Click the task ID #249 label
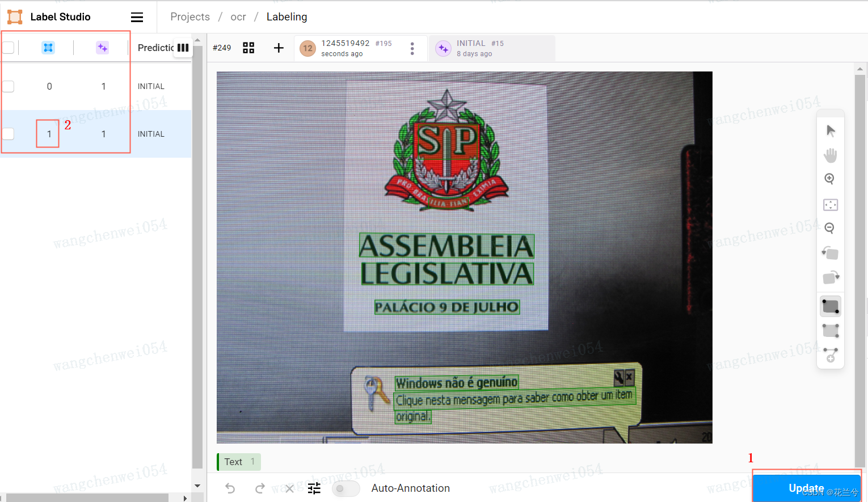The height and width of the screenshot is (502, 868). (222, 48)
